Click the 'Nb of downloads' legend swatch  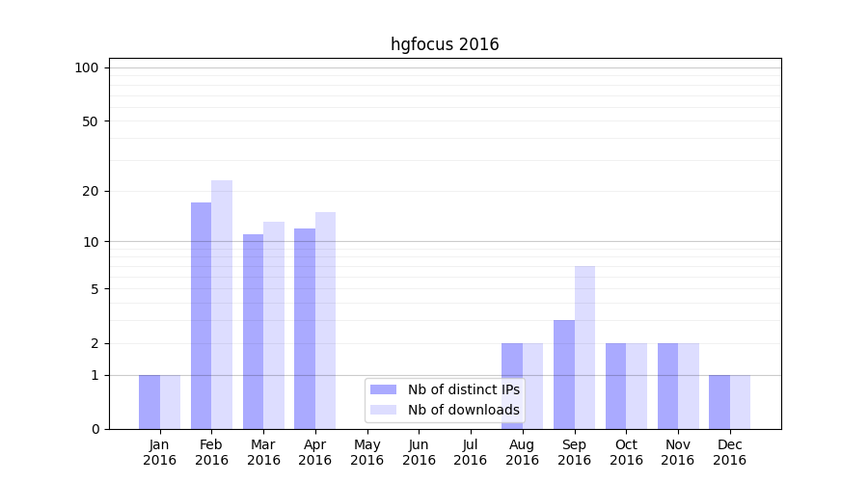[383, 410]
